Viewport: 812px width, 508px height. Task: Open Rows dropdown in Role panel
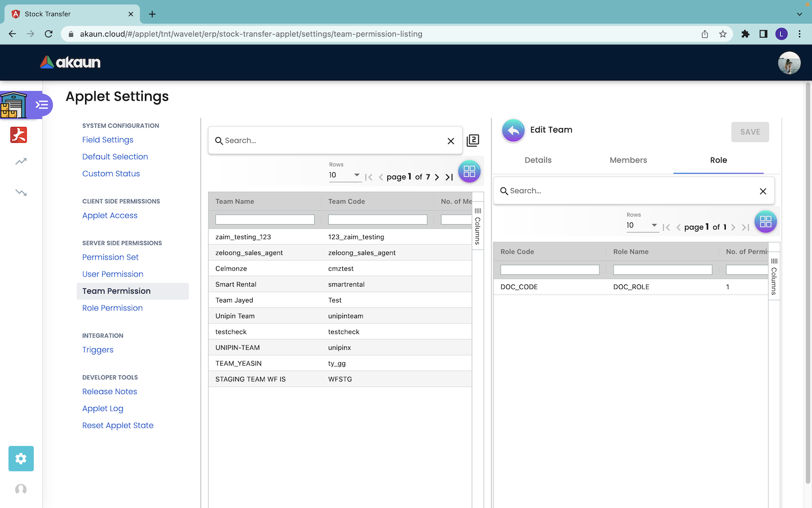[642, 225]
